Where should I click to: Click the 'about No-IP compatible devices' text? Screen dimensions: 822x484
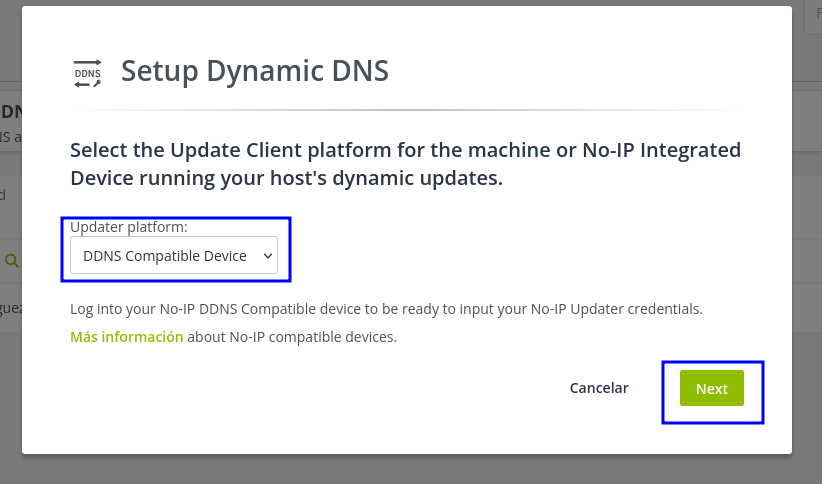click(292, 337)
